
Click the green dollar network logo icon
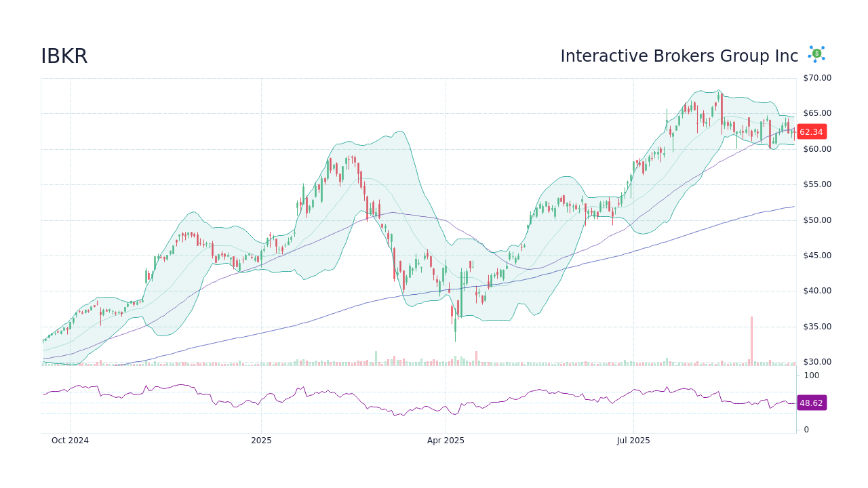tap(816, 54)
